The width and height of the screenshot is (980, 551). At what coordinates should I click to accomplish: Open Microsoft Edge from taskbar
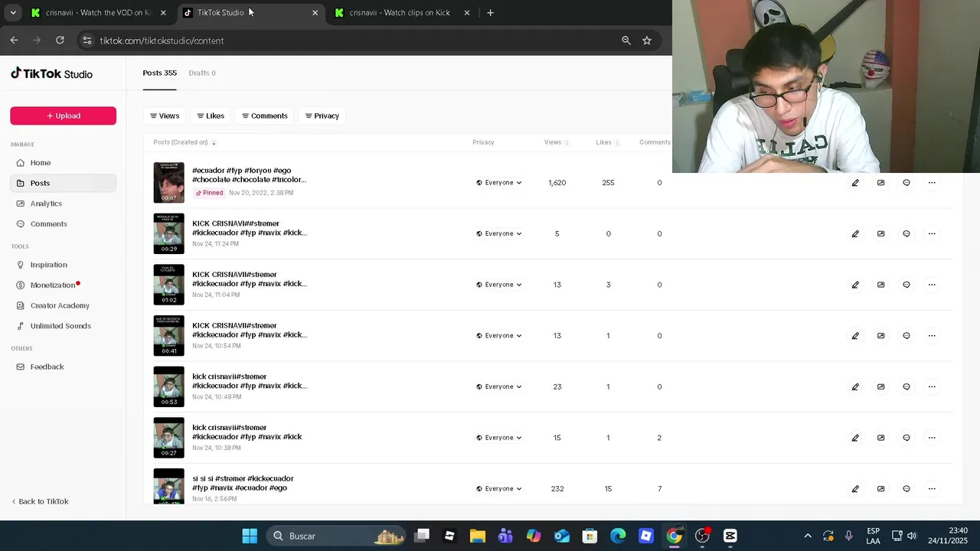coord(618,536)
